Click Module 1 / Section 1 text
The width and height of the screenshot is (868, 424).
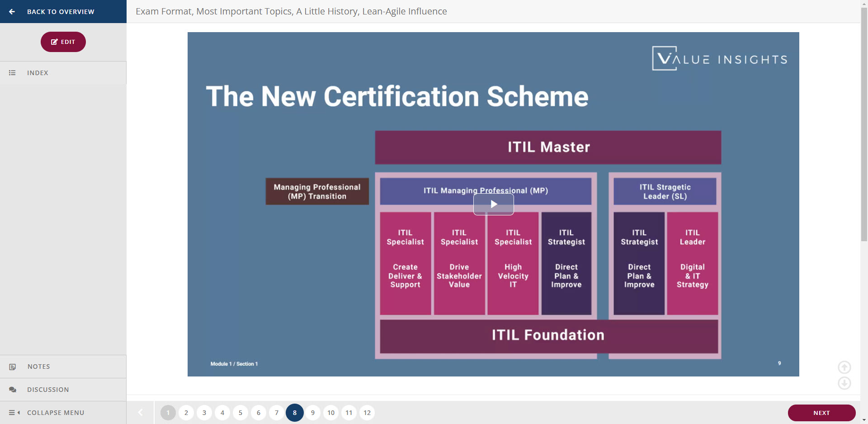234,364
